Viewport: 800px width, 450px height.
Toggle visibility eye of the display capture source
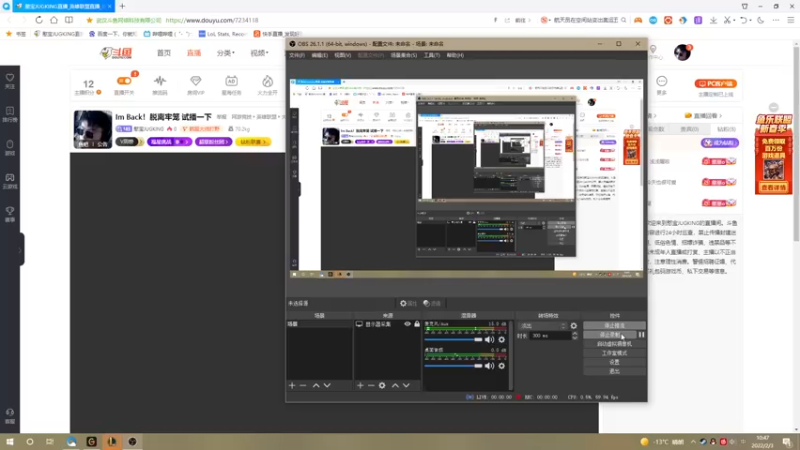pos(407,324)
